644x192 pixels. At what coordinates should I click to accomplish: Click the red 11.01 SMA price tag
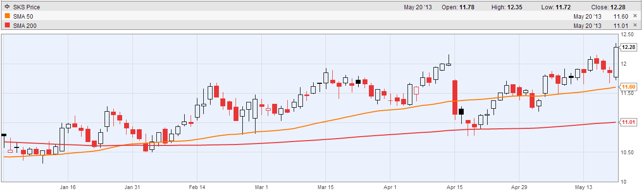[x=628, y=121]
